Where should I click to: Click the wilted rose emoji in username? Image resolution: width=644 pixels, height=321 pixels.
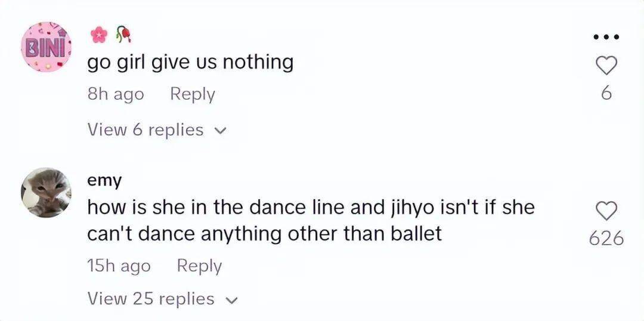tap(123, 36)
